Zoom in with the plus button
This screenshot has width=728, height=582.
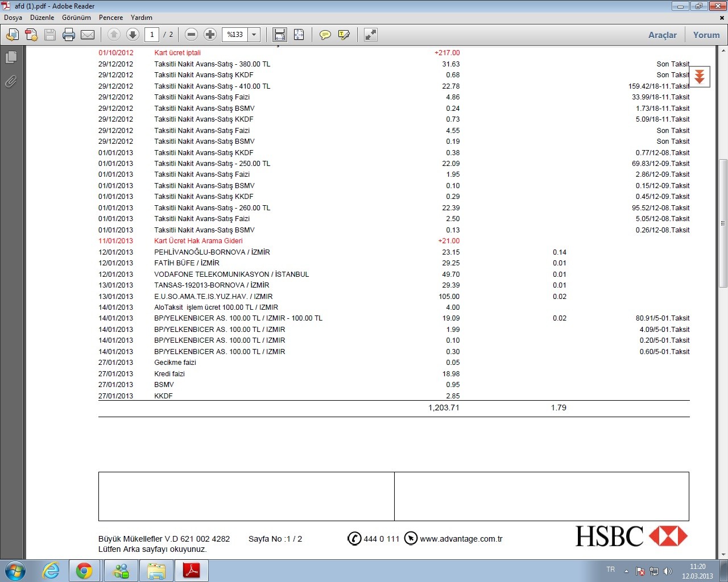coord(210,35)
